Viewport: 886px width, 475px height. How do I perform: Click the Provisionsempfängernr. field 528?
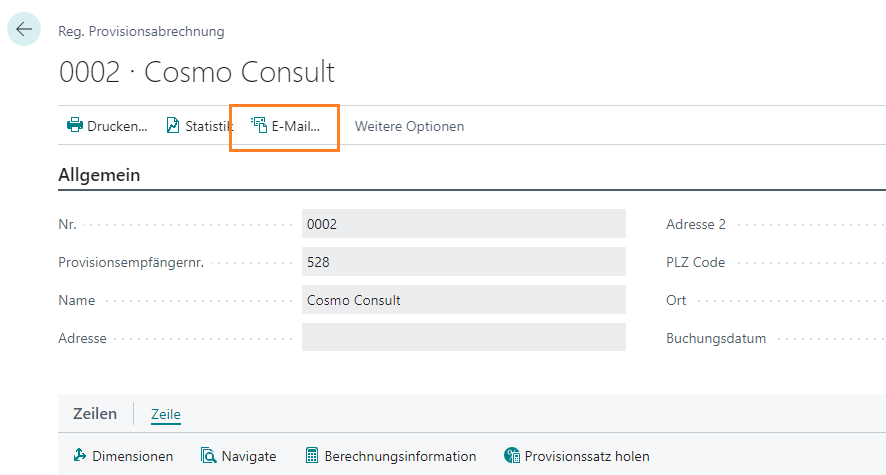pyautogui.click(x=463, y=262)
